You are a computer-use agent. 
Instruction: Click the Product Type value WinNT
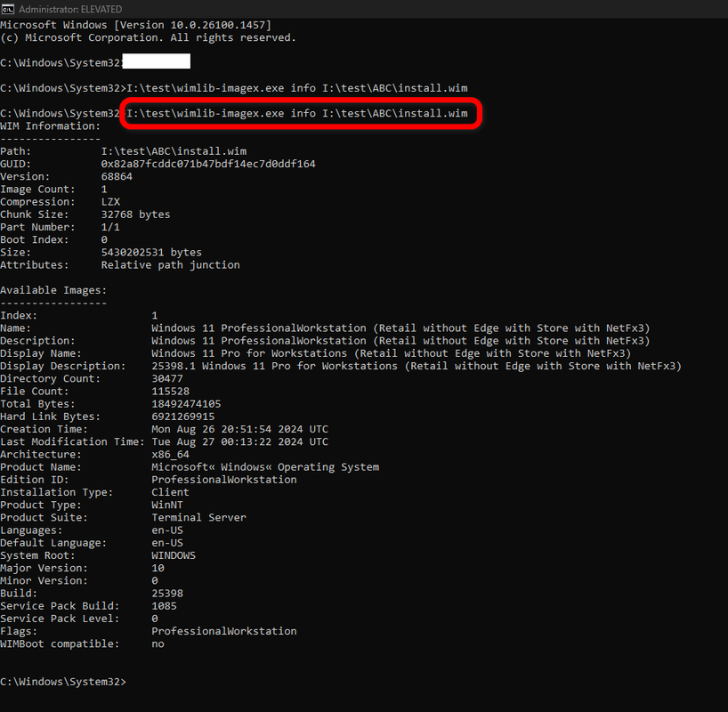point(167,505)
